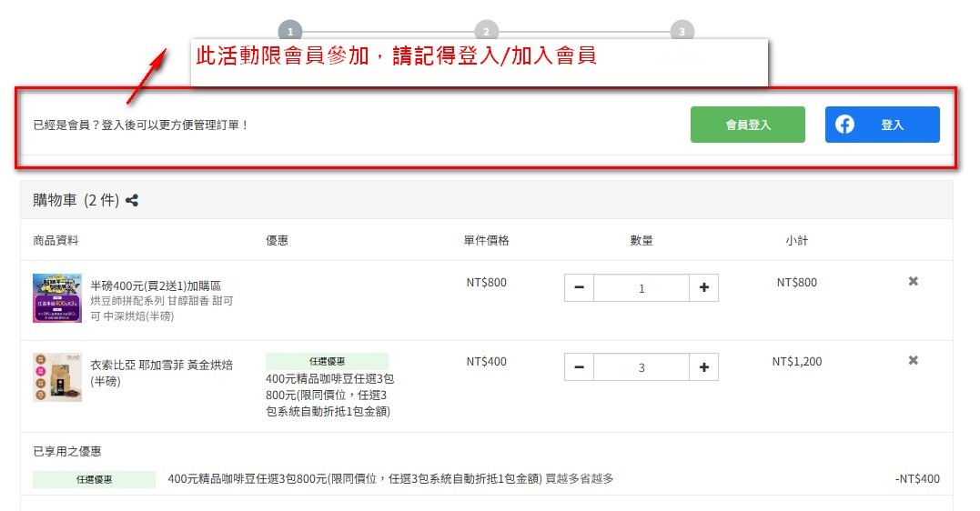Click the 任選優惠 tag in the 衣索比亞 row
The width and height of the screenshot is (980, 511).
[327, 361]
